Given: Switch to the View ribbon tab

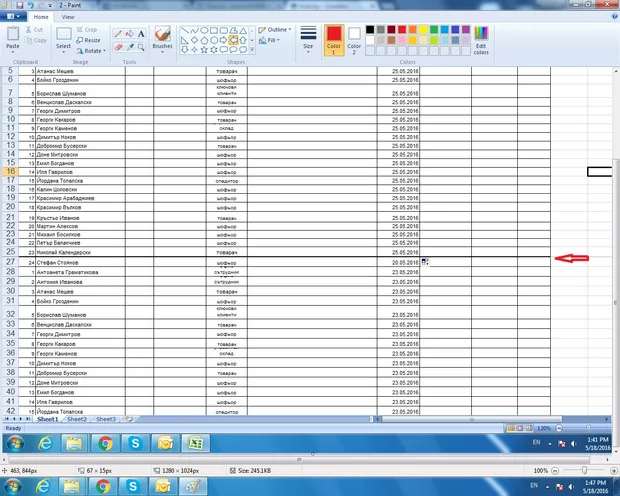Looking at the screenshot, I should point(67,17).
